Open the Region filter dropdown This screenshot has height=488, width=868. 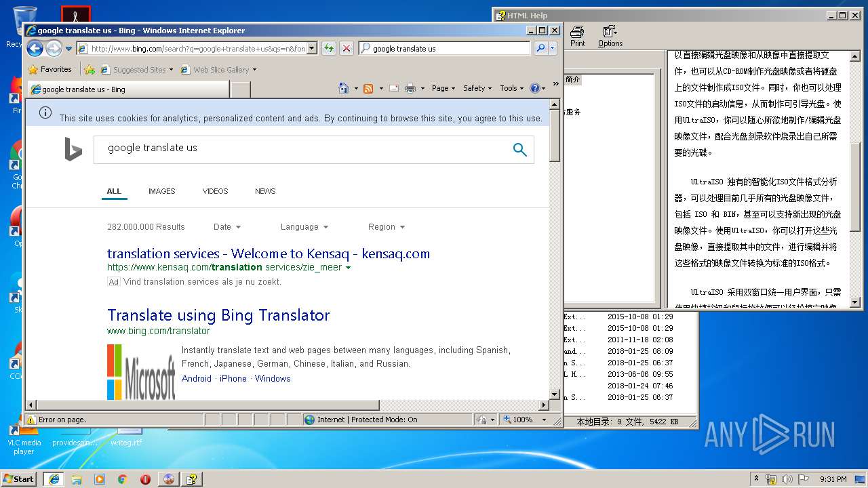tap(387, 227)
